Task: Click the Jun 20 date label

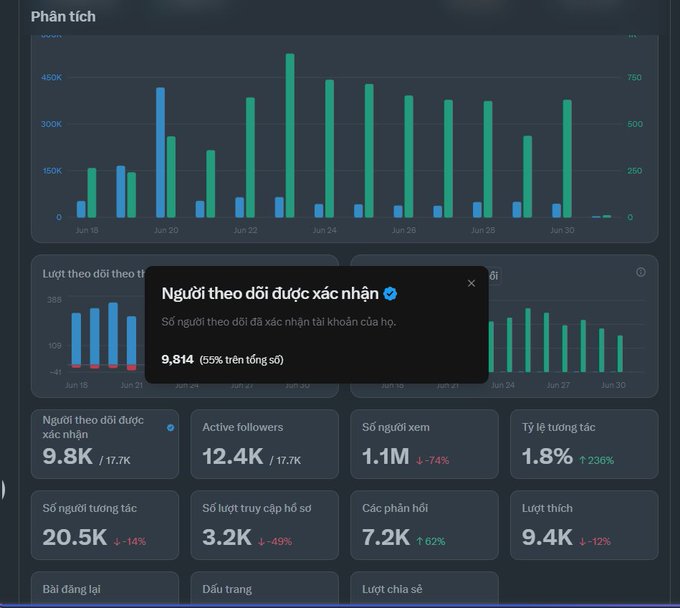Action: (x=166, y=230)
